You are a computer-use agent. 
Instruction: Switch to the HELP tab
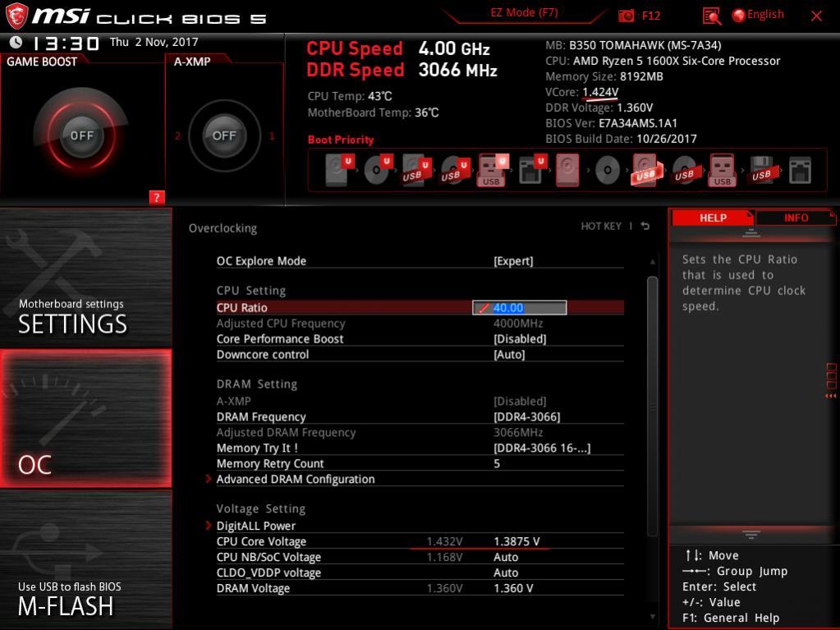(x=713, y=218)
